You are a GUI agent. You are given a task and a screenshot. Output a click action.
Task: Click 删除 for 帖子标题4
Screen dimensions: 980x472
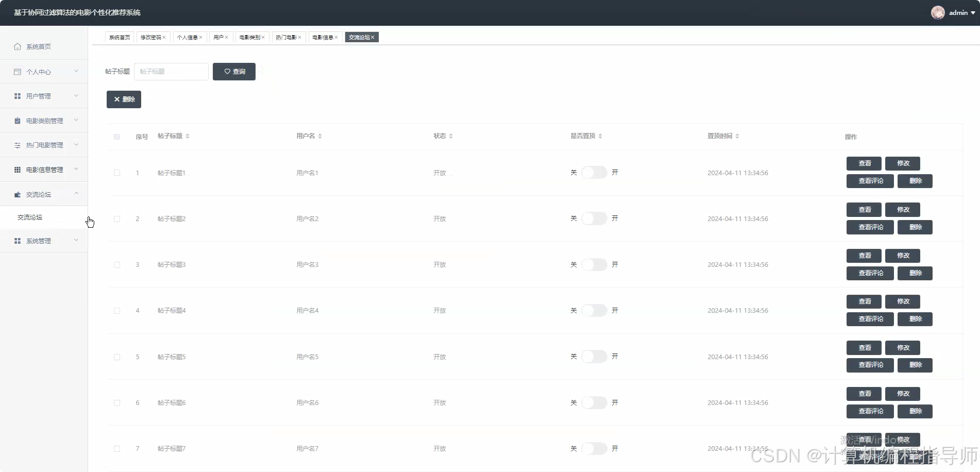point(915,319)
